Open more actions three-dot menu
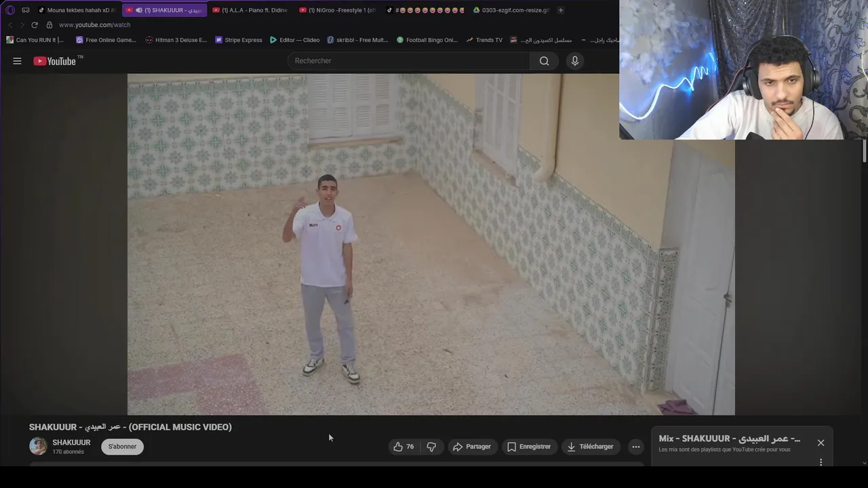Image resolution: width=868 pixels, height=488 pixels. pos(635,447)
